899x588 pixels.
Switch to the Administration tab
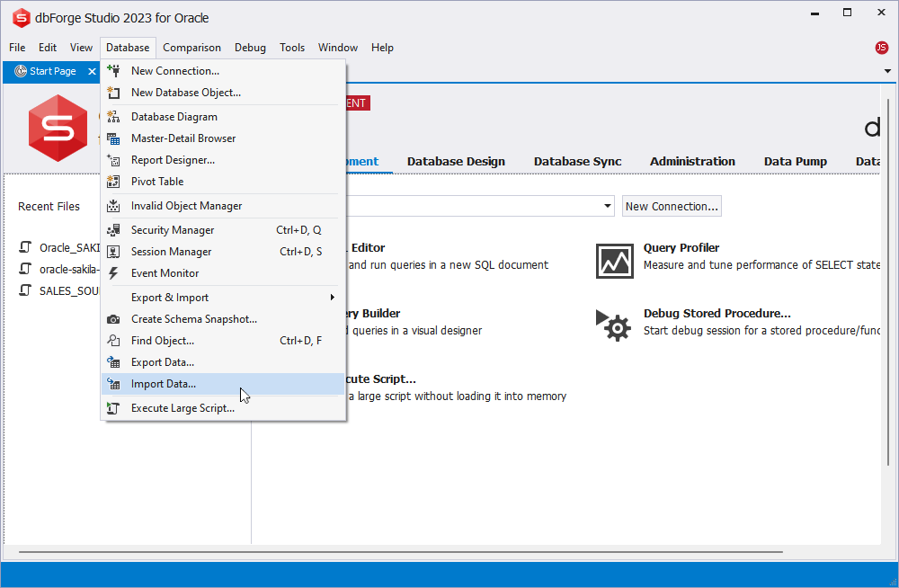click(x=692, y=162)
